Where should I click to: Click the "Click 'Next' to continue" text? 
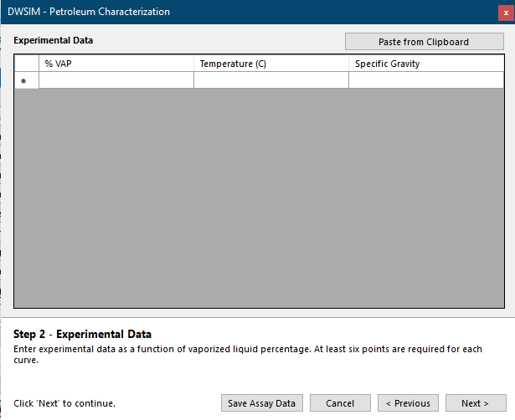pos(64,403)
